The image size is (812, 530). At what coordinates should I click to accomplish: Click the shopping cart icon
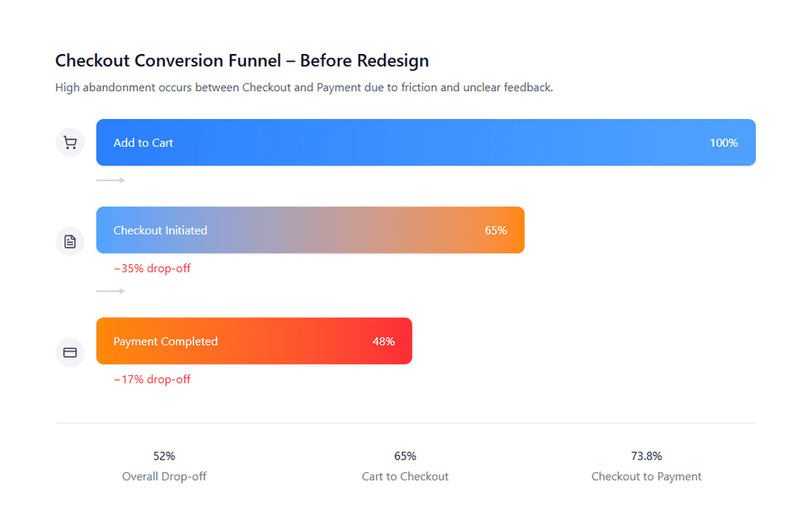[x=70, y=143]
